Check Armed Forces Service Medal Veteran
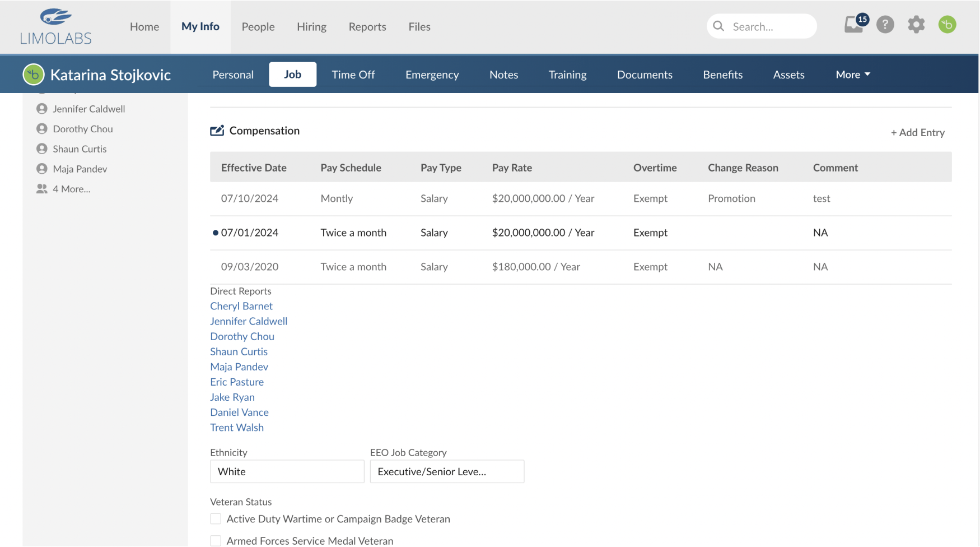The width and height of the screenshot is (980, 547). coord(216,540)
